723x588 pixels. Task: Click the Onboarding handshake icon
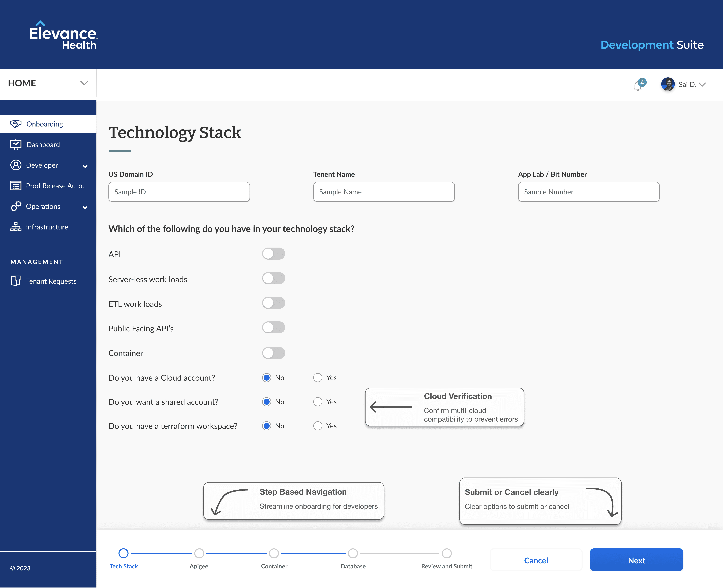16,124
